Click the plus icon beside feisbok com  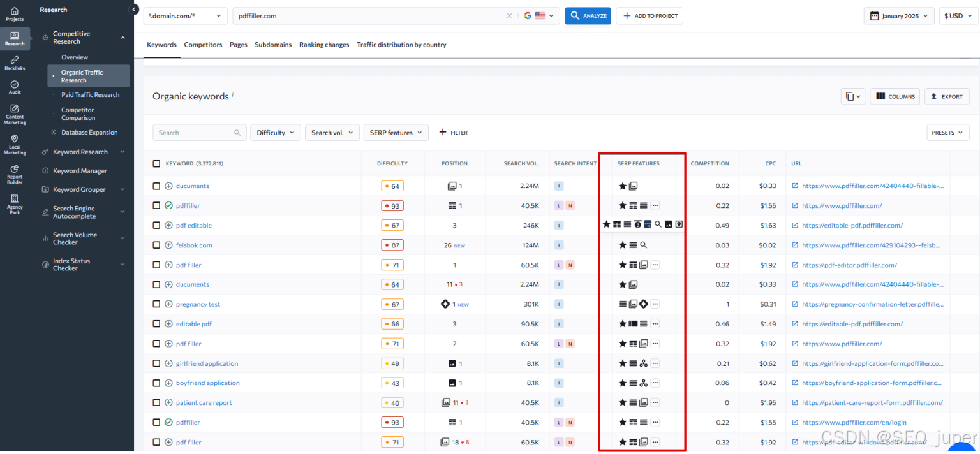(x=168, y=245)
